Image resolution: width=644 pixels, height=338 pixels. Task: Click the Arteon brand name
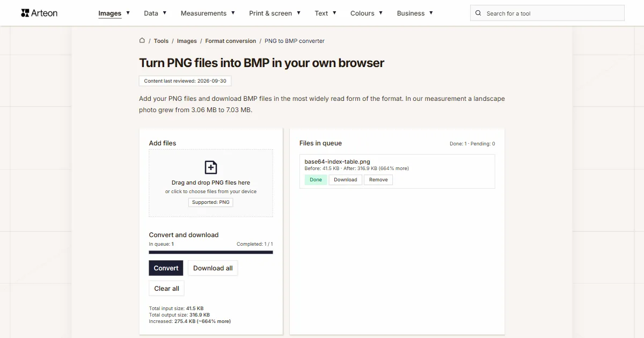pyautogui.click(x=45, y=13)
